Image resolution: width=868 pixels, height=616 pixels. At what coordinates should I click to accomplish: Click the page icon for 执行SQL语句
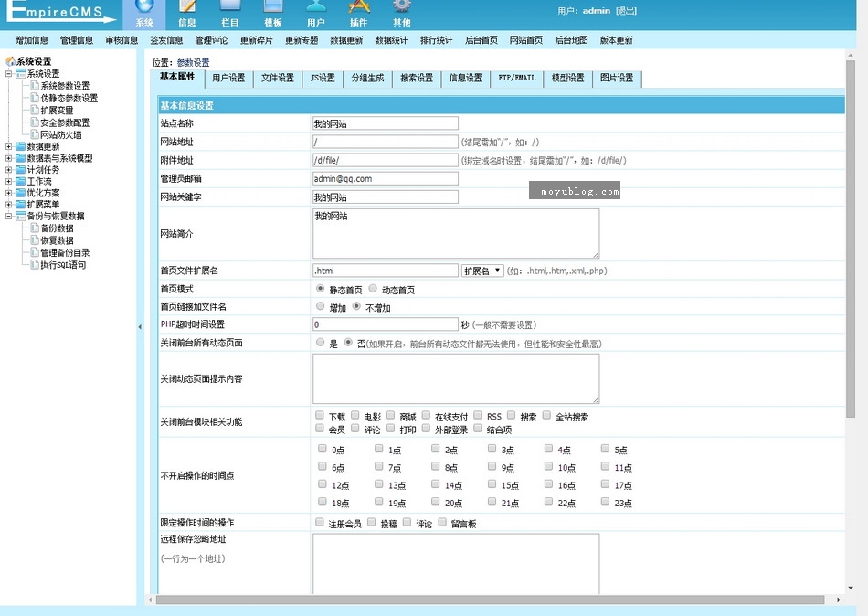click(35, 264)
